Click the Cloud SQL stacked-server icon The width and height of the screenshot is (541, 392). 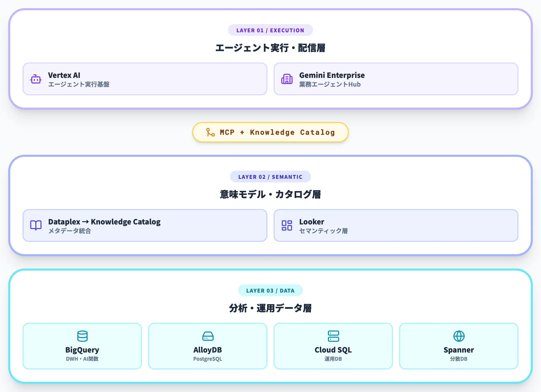tap(333, 336)
